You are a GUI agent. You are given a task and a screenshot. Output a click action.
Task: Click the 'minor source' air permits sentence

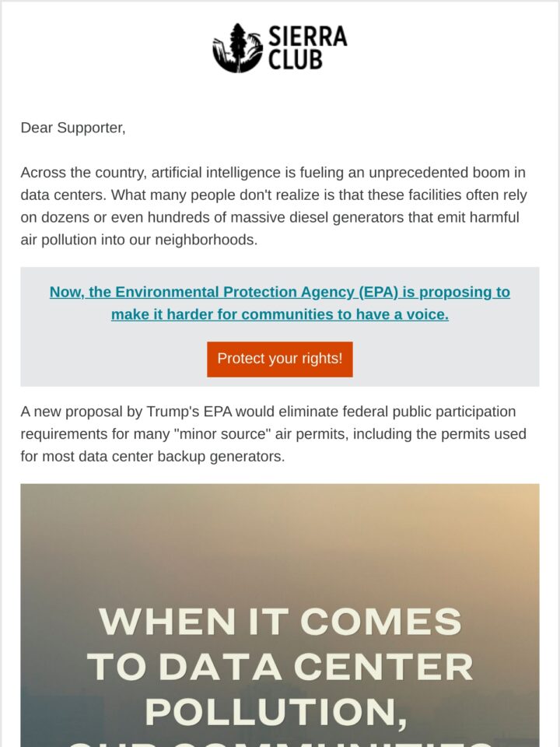point(273,434)
